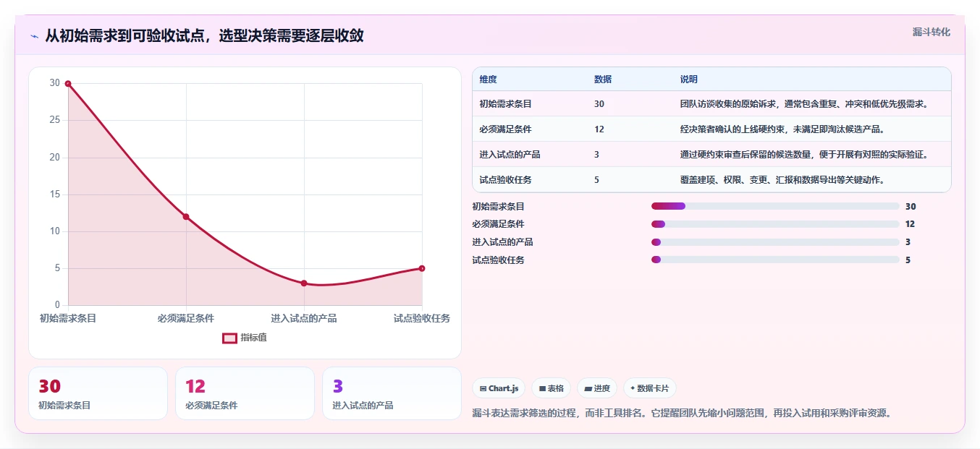Click the 进入试点的产品 label in the progress list
Viewport: 980px width, 449px height.
point(502,242)
